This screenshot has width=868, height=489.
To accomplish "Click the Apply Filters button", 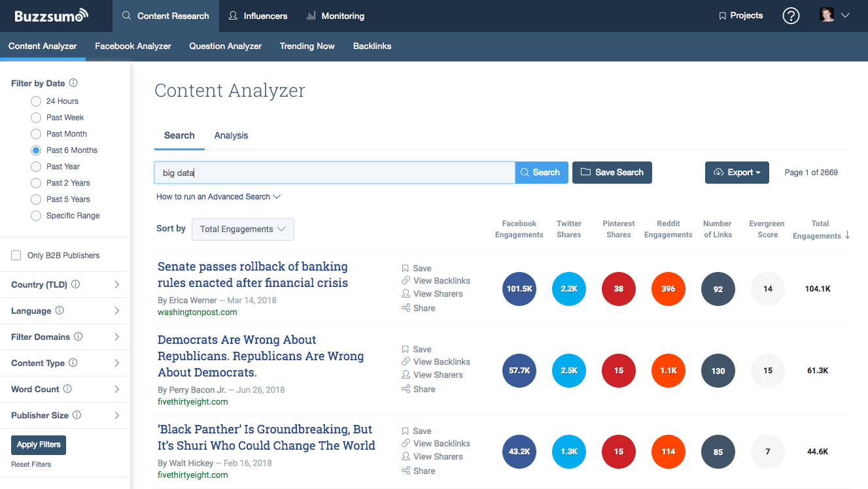I will (39, 445).
